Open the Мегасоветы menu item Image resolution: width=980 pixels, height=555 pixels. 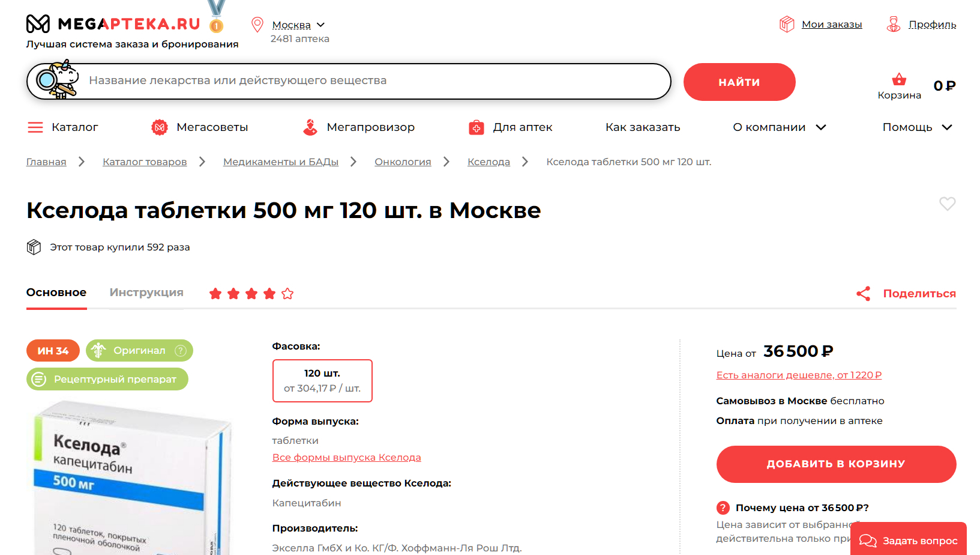tap(212, 127)
